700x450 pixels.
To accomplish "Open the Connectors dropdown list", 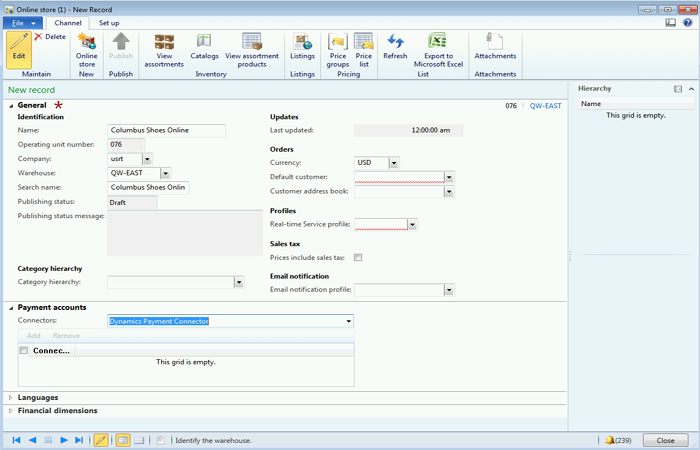I will pyautogui.click(x=348, y=321).
